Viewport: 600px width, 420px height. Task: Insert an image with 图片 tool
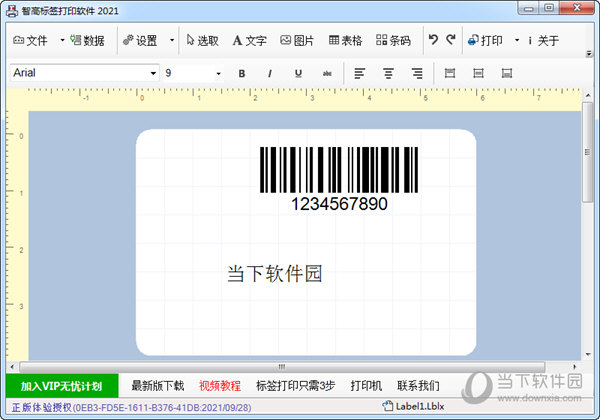pyautogui.click(x=297, y=40)
